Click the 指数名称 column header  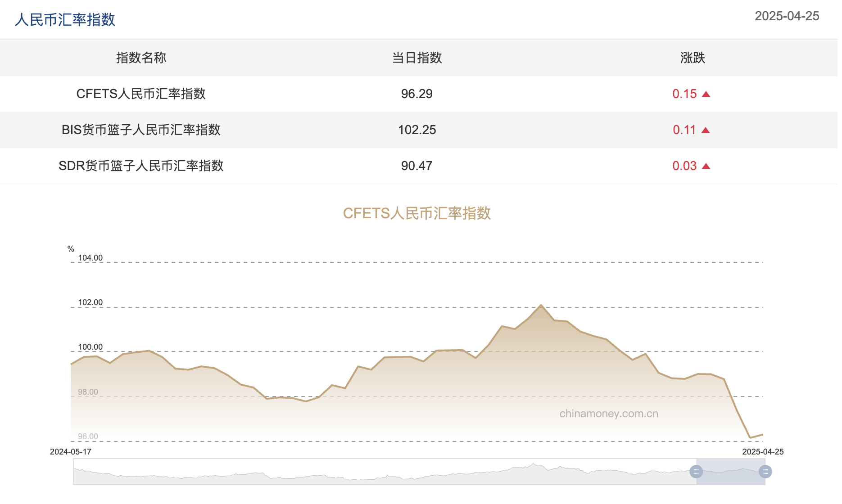(141, 58)
